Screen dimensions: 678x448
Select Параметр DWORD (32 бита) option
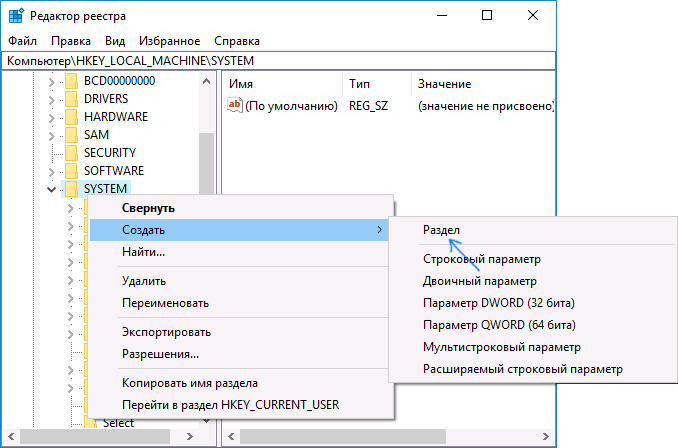pyautogui.click(x=499, y=303)
